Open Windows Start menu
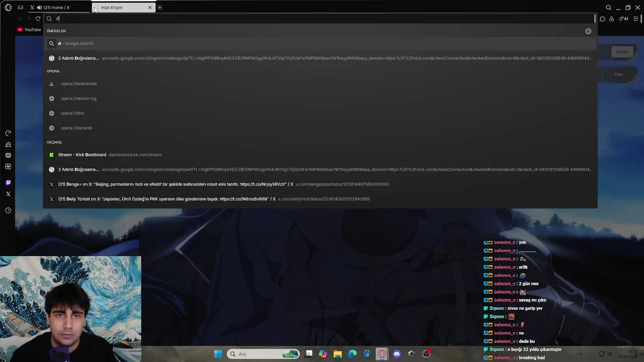 218,354
